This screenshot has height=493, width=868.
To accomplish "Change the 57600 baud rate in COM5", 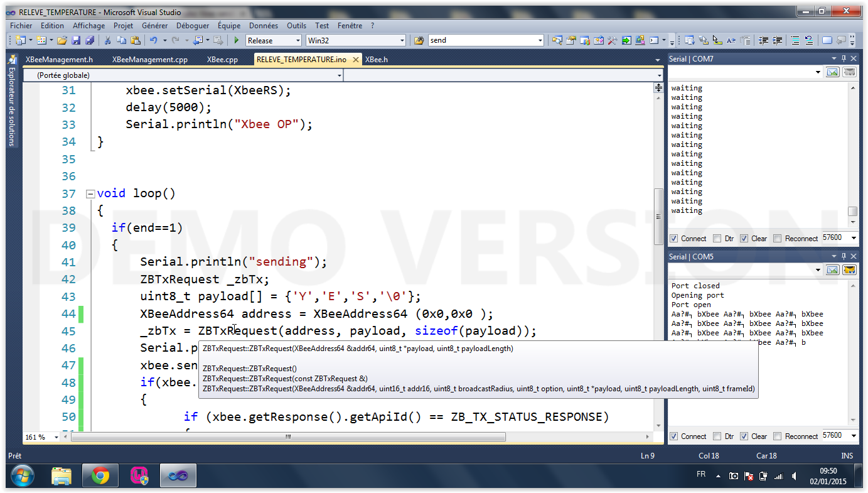I will [839, 436].
